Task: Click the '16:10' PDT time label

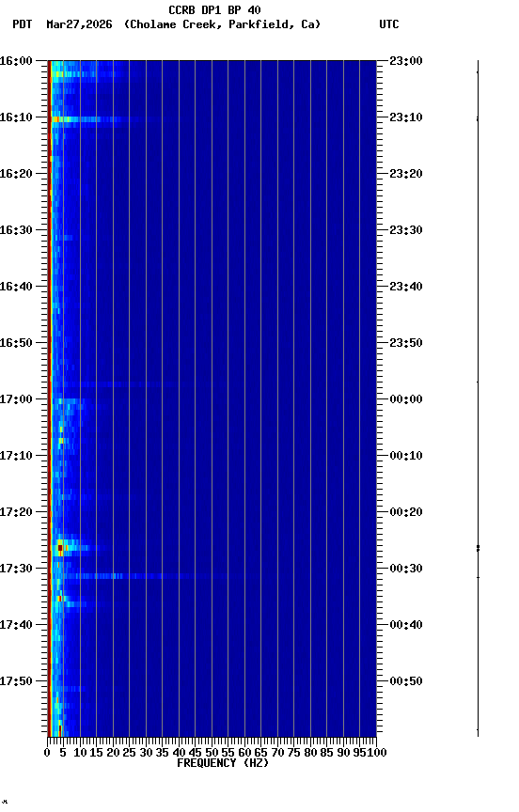Action: click(x=16, y=117)
